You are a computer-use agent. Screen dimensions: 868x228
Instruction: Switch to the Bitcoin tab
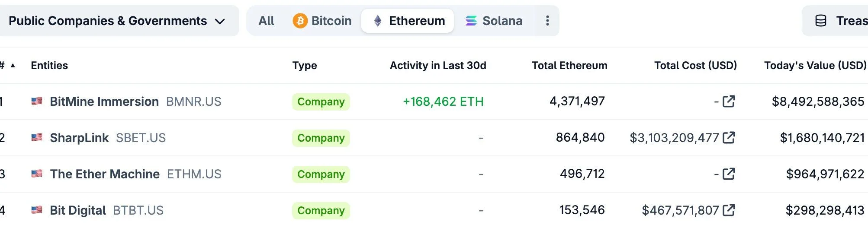[x=322, y=21]
